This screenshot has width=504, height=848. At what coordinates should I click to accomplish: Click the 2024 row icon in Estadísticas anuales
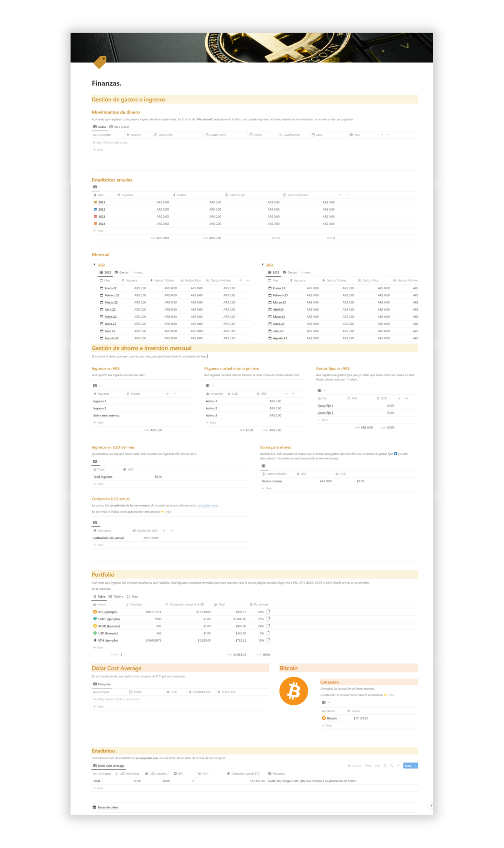(96, 224)
